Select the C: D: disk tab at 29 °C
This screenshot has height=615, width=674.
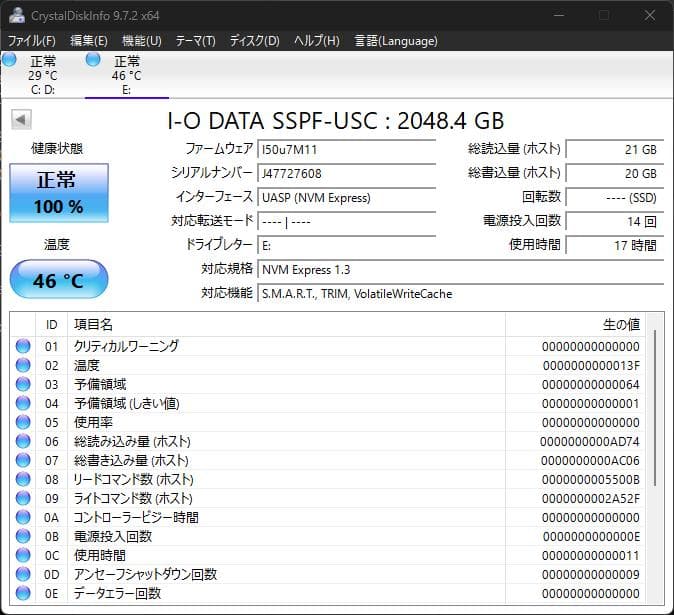[x=42, y=75]
